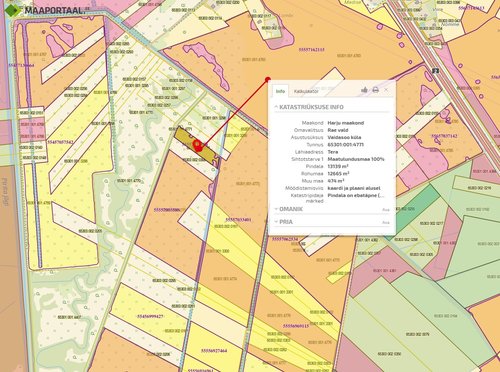Click Ava link beside PRIA
The width and height of the screenshot is (500, 372).
point(386,222)
